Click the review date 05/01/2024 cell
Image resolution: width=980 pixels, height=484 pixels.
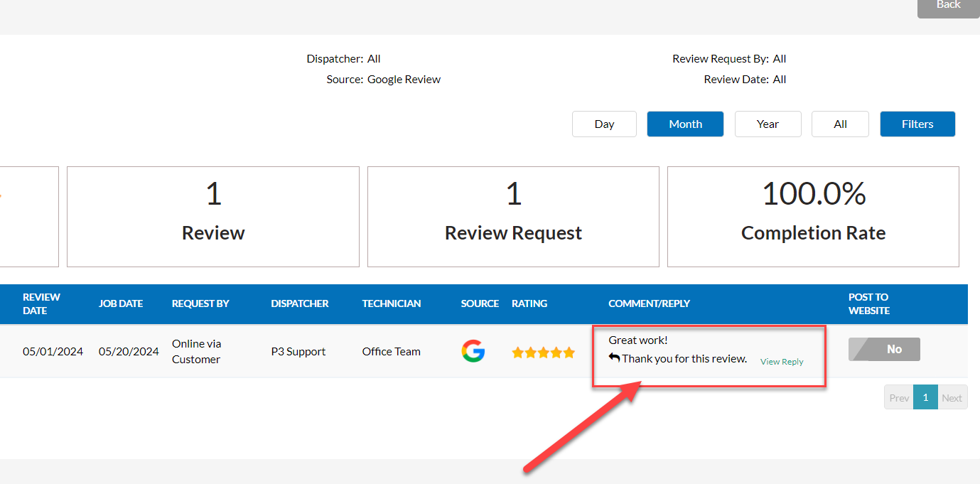53,351
